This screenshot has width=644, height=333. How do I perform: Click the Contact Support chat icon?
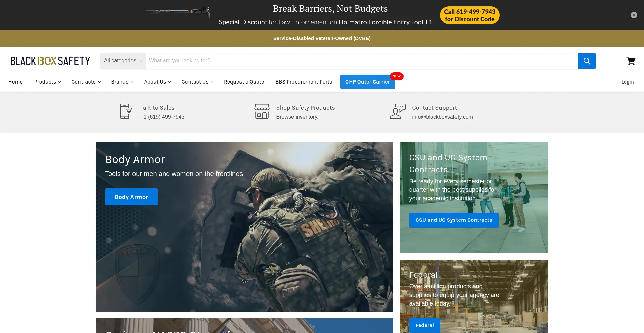pos(398,111)
